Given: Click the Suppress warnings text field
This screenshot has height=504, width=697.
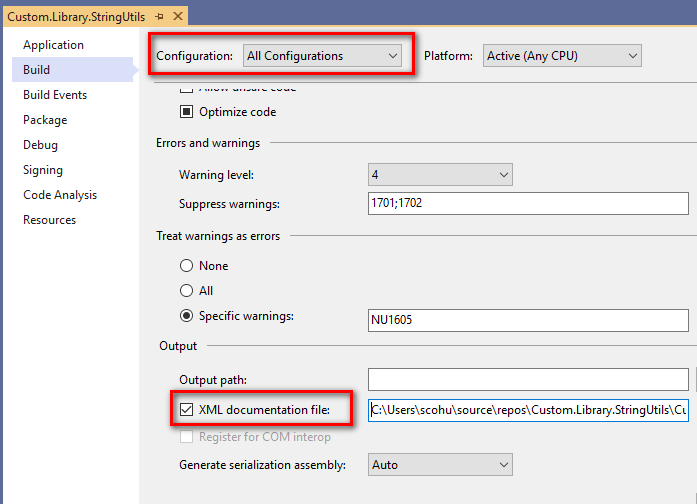Looking at the screenshot, I should (x=528, y=204).
